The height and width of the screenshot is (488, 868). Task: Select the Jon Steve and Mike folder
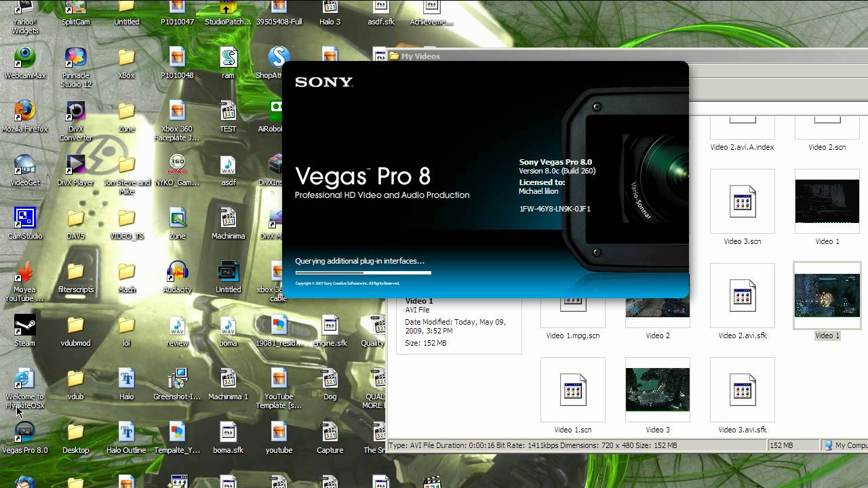[126, 174]
